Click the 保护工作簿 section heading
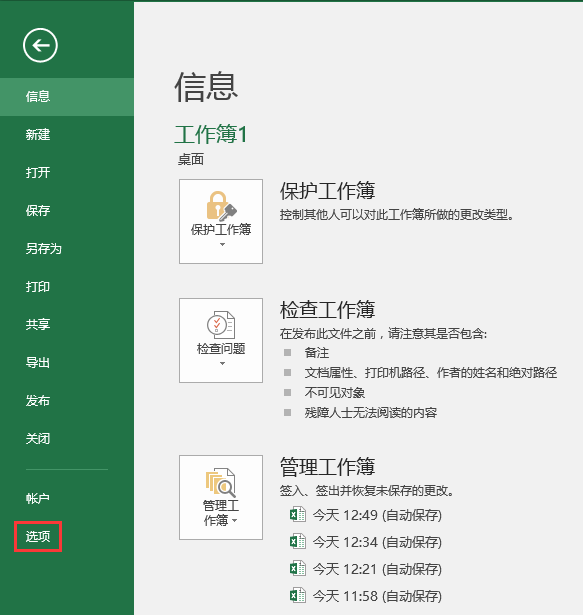The width and height of the screenshot is (583, 615). [x=327, y=191]
